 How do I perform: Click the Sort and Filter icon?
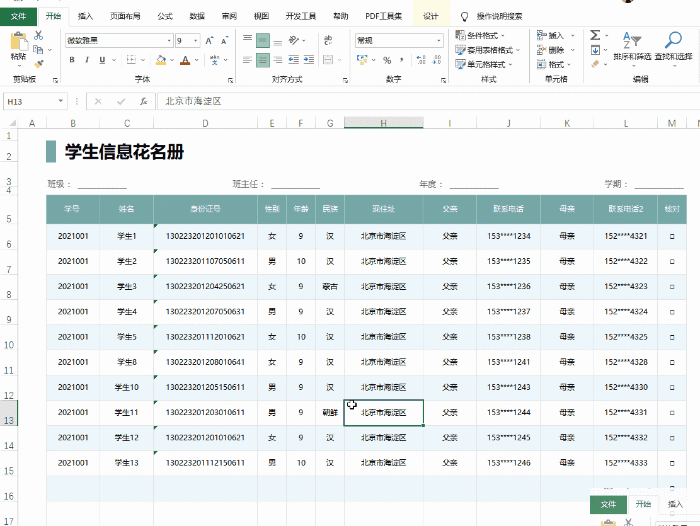(x=633, y=40)
